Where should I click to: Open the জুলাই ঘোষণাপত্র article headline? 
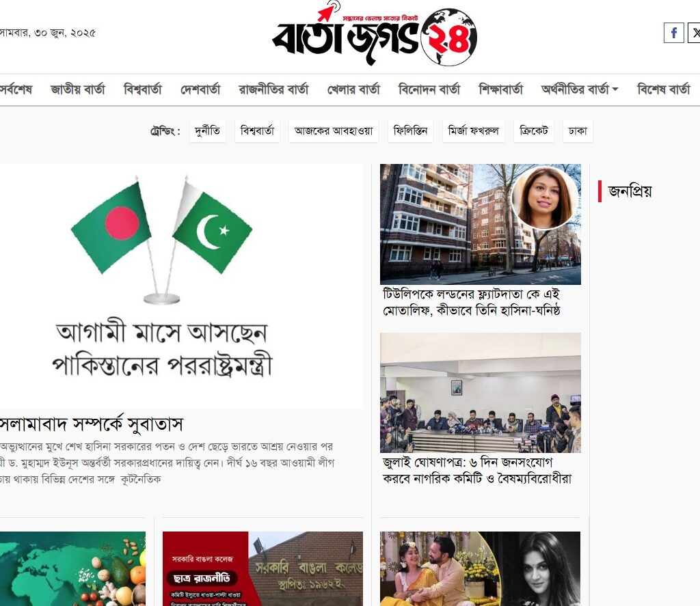click(x=476, y=470)
